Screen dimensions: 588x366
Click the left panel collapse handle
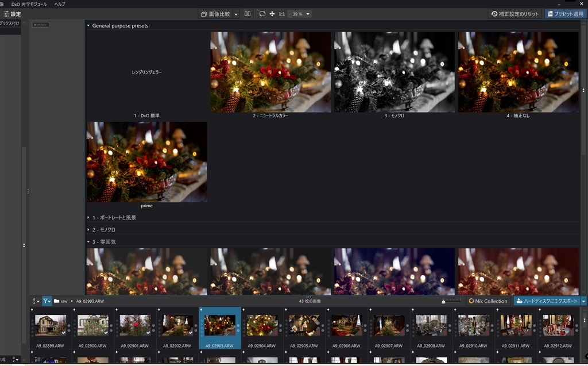click(x=28, y=191)
